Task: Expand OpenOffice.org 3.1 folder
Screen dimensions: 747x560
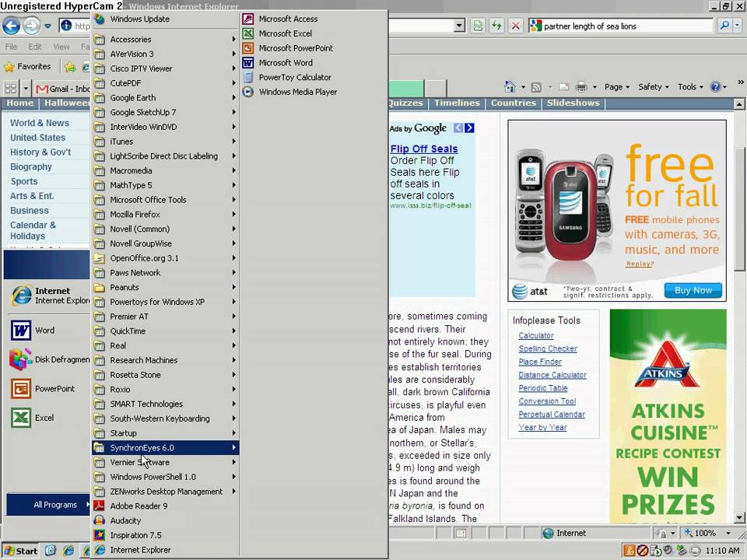Action: point(165,258)
